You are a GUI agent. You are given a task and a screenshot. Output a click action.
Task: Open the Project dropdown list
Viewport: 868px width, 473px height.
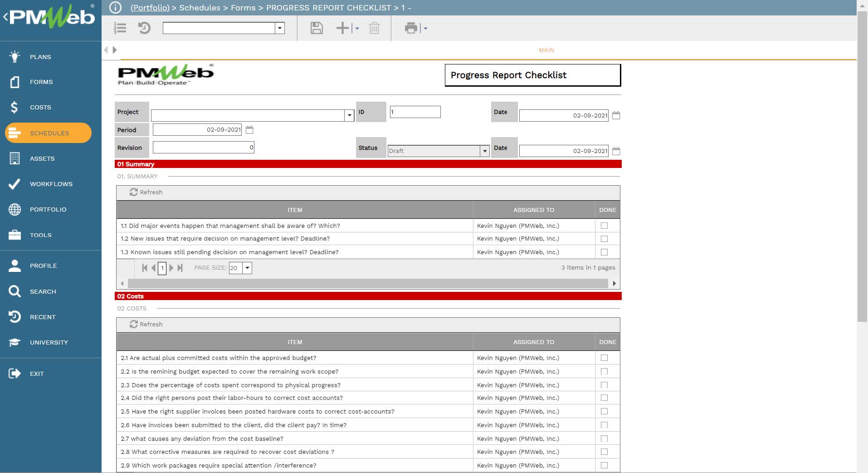349,115
